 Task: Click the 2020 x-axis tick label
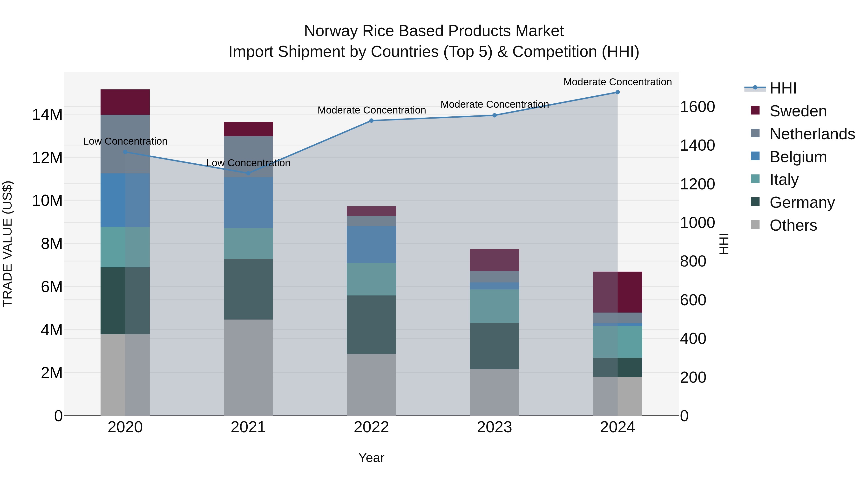tap(125, 427)
